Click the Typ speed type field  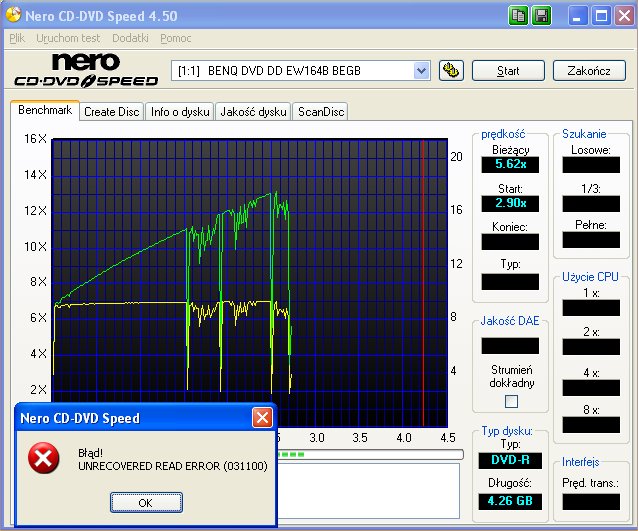coord(510,282)
